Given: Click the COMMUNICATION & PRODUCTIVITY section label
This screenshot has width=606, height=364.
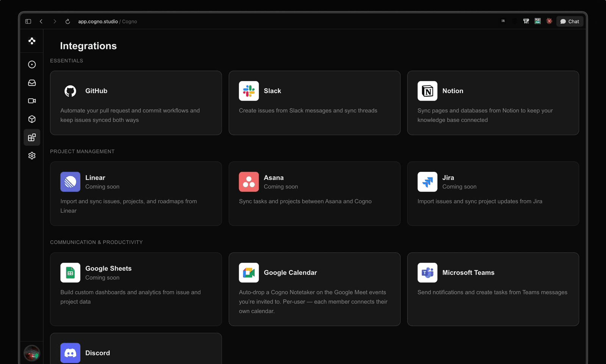Looking at the screenshot, I should [x=96, y=242].
